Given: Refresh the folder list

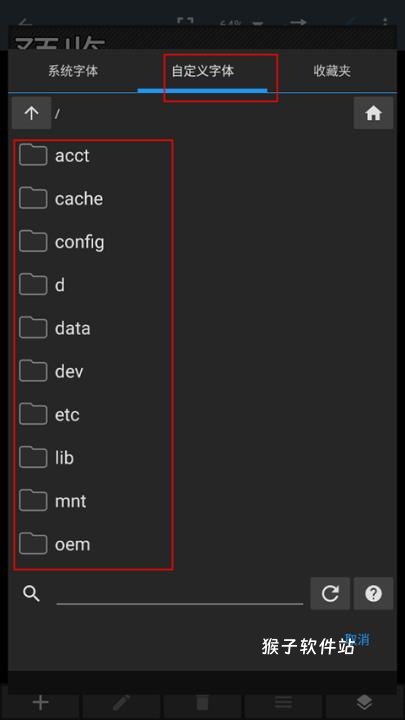Looking at the screenshot, I should [x=330, y=594].
